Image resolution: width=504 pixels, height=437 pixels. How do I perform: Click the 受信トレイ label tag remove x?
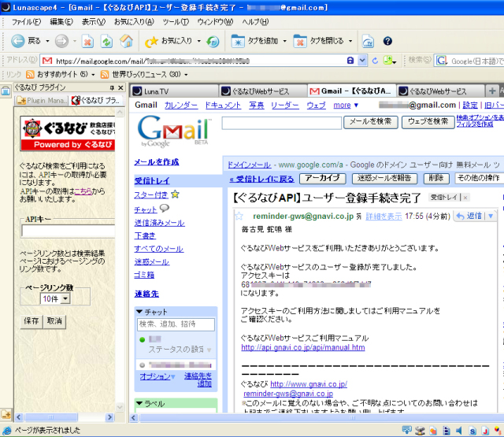point(465,198)
